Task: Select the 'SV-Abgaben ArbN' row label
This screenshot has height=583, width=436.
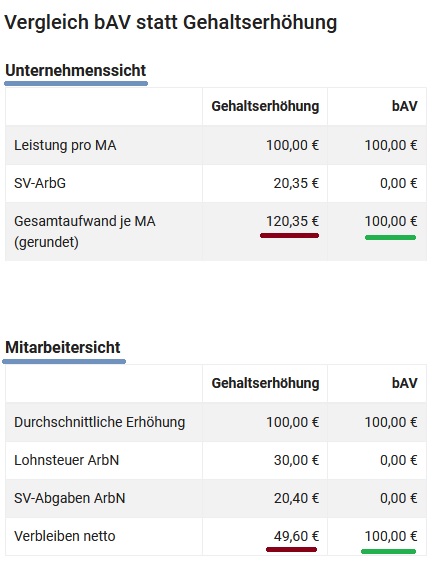Action: 70,498
